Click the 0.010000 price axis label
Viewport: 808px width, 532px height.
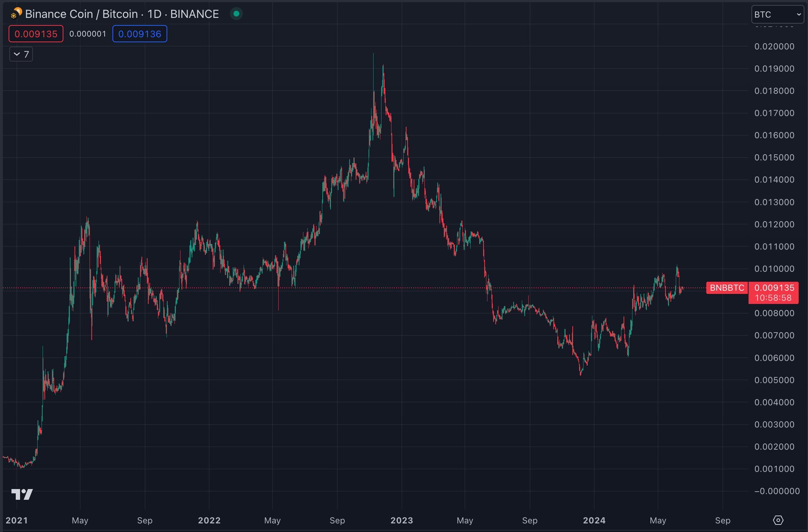(x=774, y=269)
